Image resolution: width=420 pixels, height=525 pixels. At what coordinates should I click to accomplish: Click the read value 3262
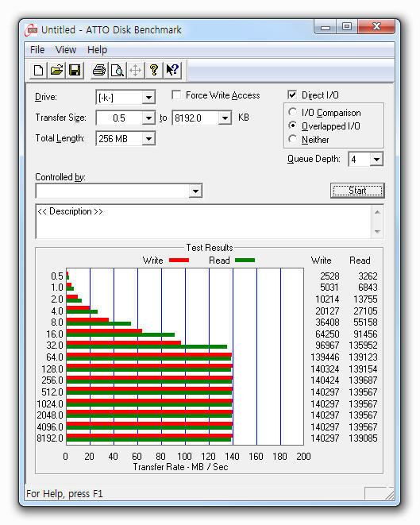click(368, 276)
